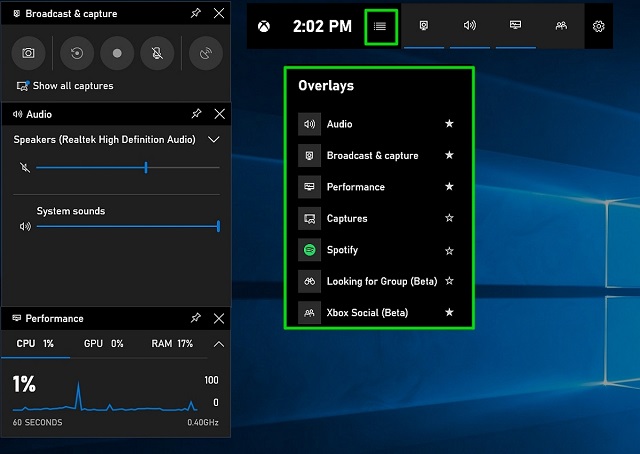Unfavorite Performance overlay star
Screen dimensions: 640x454
coord(449,186)
